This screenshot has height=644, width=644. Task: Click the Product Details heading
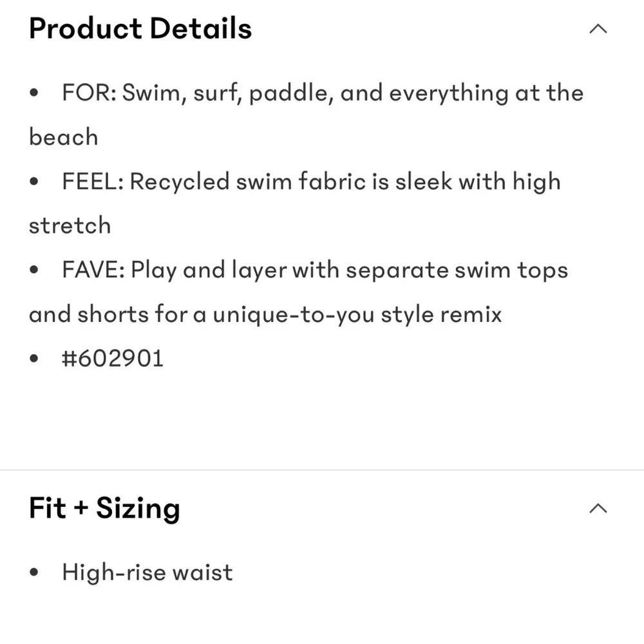click(x=140, y=29)
